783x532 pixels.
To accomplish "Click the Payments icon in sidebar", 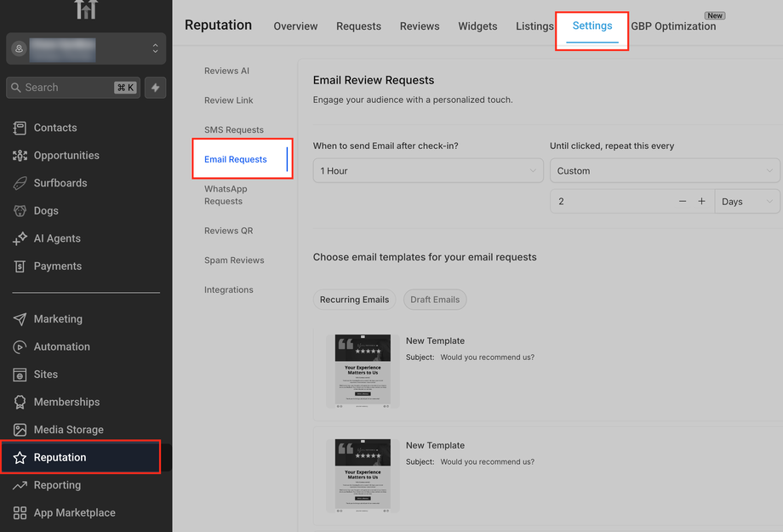I will 20,266.
